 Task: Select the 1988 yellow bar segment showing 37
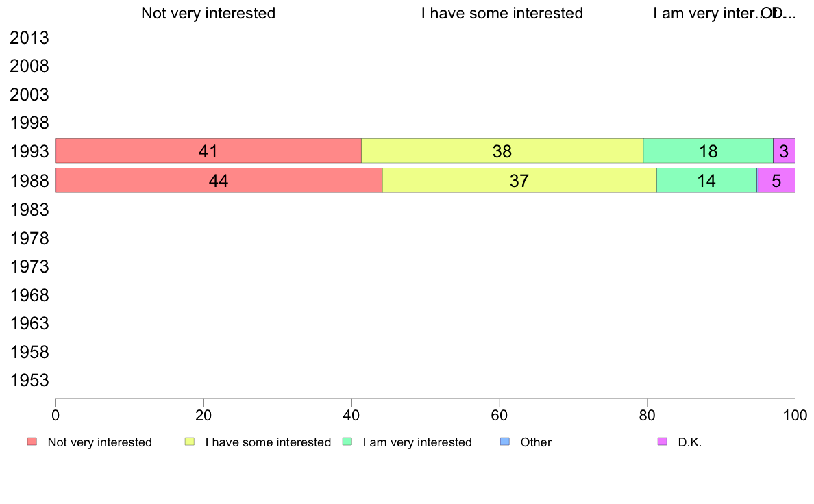coord(519,181)
